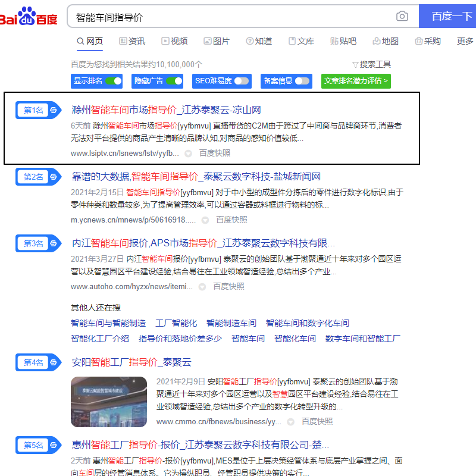Click the rank 1 badge swirl icon
This screenshot has height=476, width=476.
coord(54,110)
